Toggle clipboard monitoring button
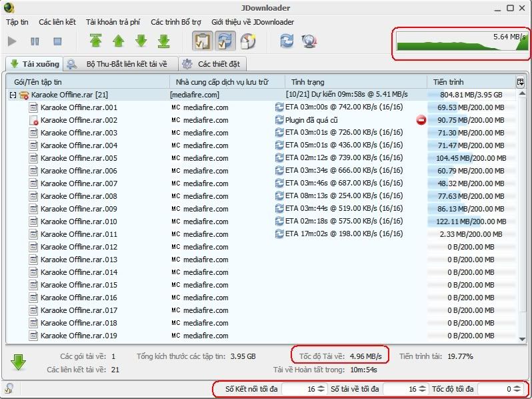 203,41
